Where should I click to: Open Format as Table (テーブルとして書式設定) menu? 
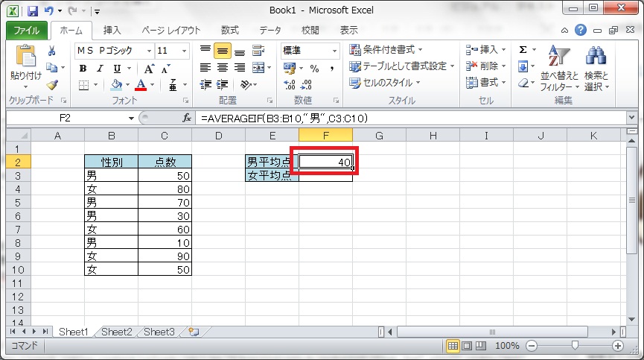402,66
